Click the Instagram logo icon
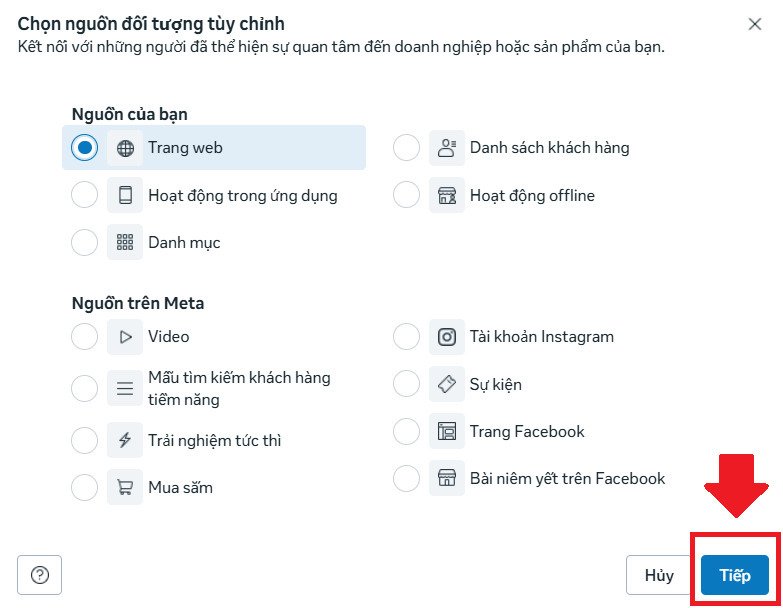 [447, 337]
